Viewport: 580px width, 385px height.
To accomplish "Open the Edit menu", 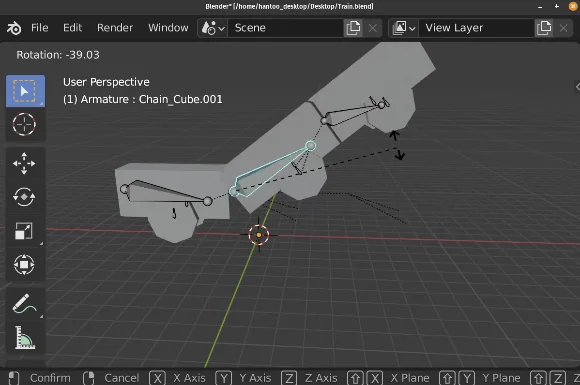I will 72,28.
